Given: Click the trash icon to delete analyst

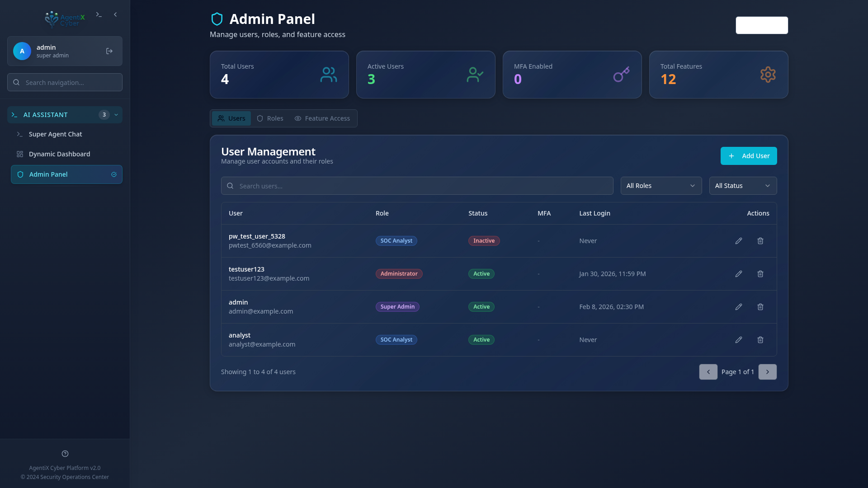Looking at the screenshot, I should 760,340.
